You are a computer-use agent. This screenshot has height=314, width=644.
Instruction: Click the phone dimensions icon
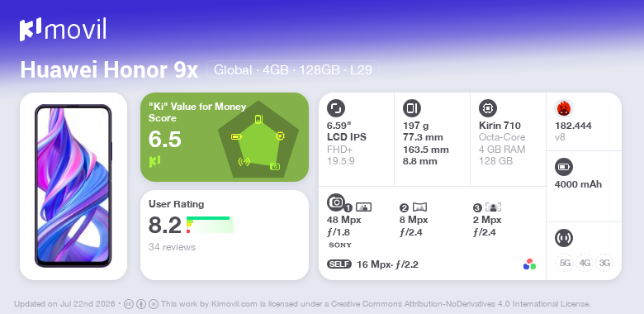(x=412, y=108)
